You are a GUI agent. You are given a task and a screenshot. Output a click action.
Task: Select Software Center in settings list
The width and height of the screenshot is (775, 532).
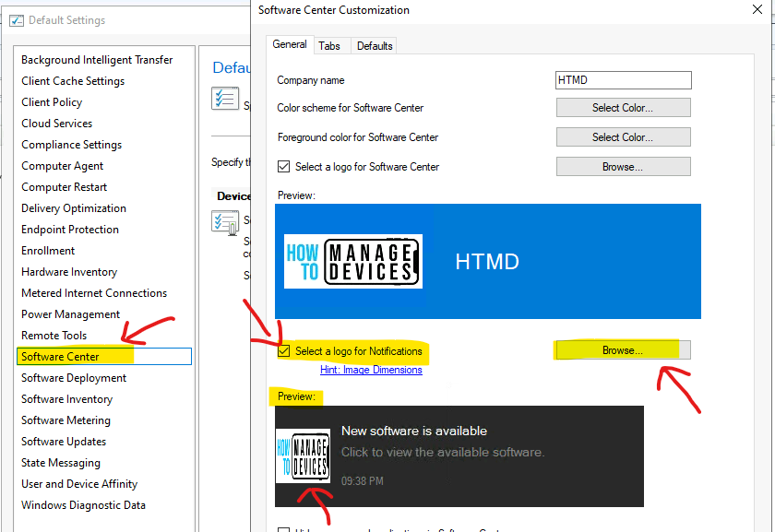point(103,357)
